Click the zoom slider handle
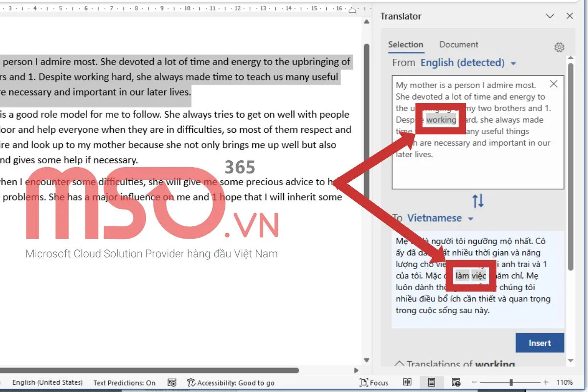 (511, 382)
